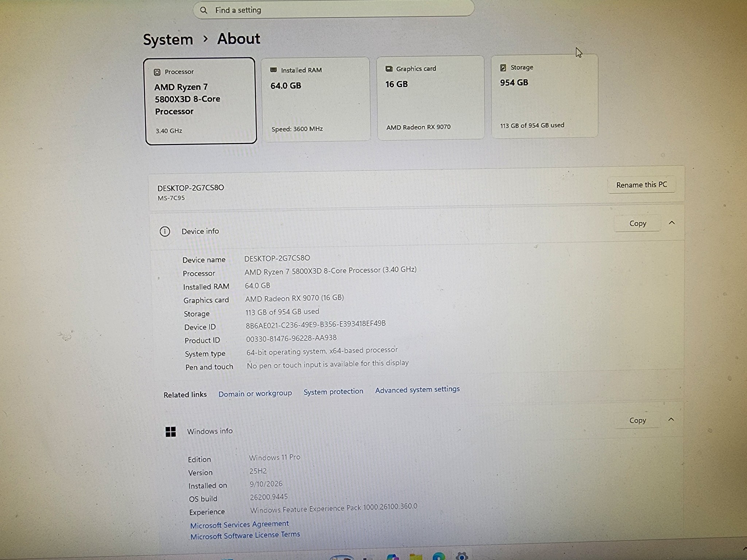
Task: Click the OS build value 26200.9445
Action: pos(269,497)
